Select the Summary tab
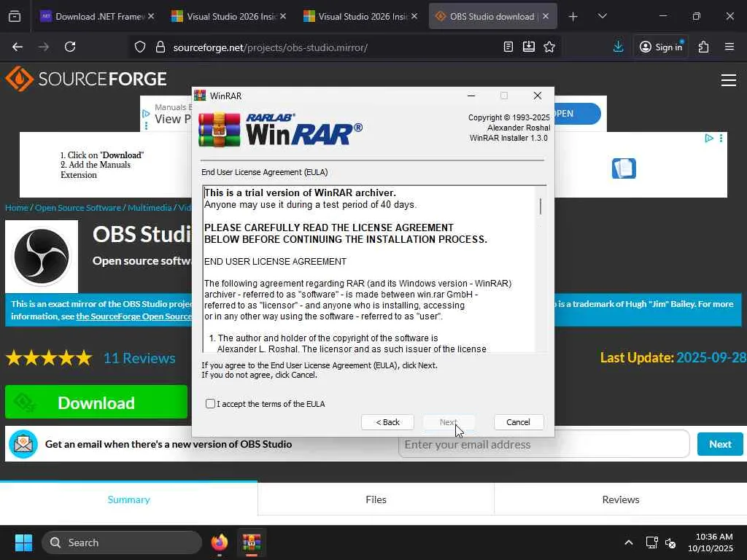The width and height of the screenshot is (747, 560). (128, 499)
